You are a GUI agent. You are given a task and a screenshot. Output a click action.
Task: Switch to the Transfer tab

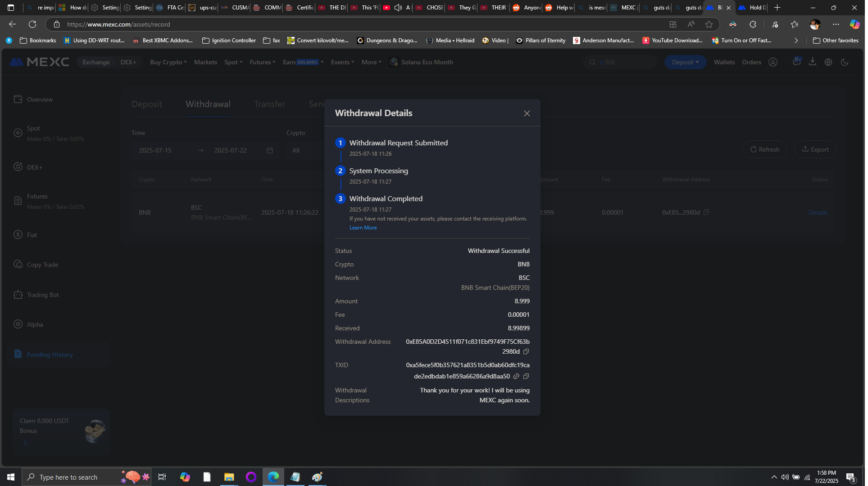click(x=269, y=104)
